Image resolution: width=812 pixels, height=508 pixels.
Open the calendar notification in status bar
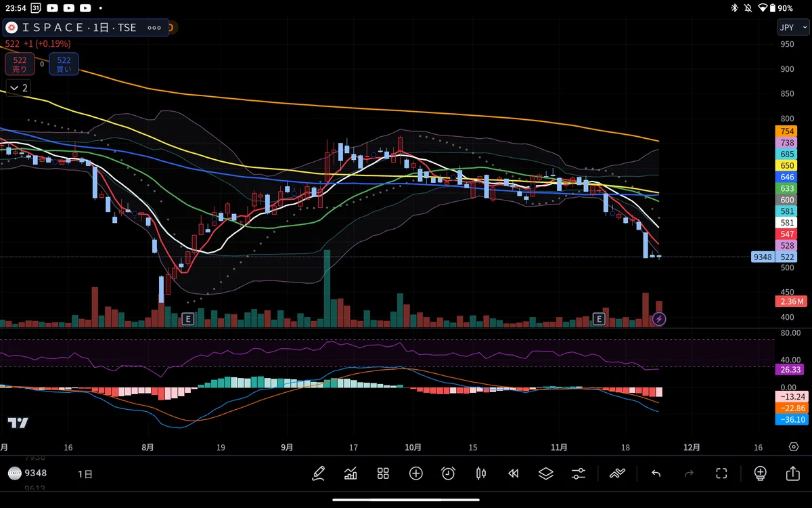tap(35, 8)
